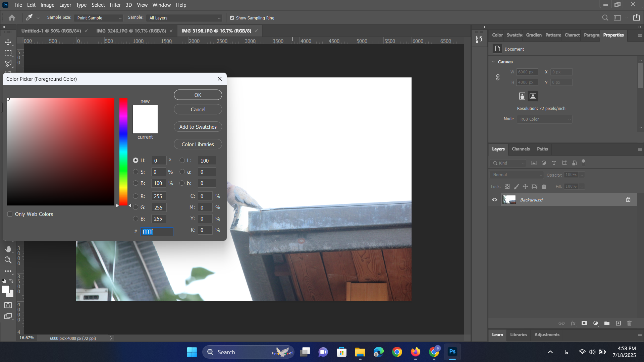Select the Zoom tool
This screenshot has width=644, height=362.
8,260
